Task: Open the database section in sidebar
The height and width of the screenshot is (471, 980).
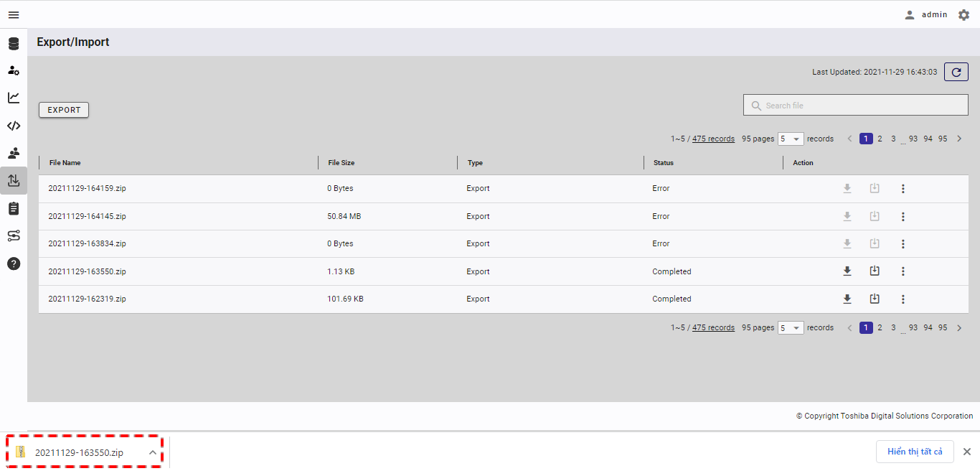Action: 14,44
